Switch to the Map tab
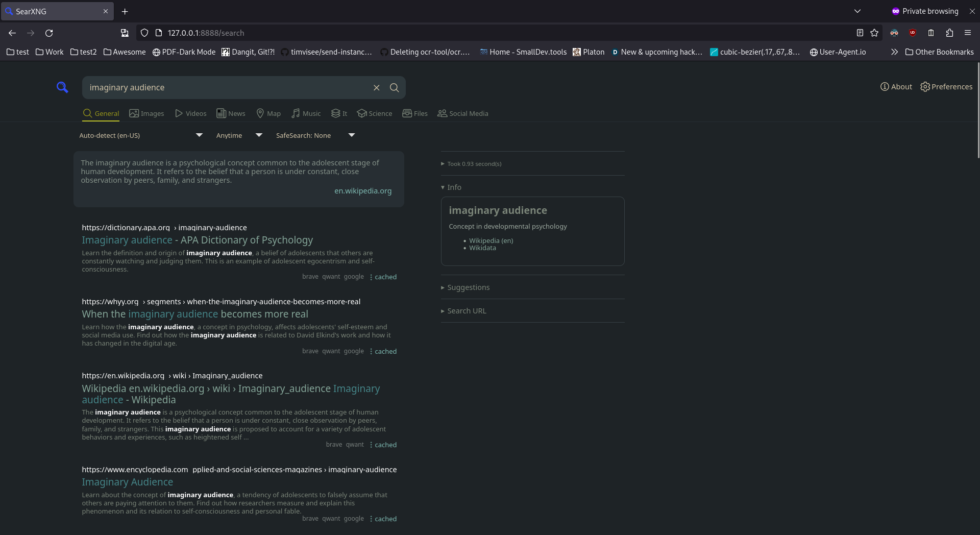The width and height of the screenshot is (980, 535). coord(268,113)
